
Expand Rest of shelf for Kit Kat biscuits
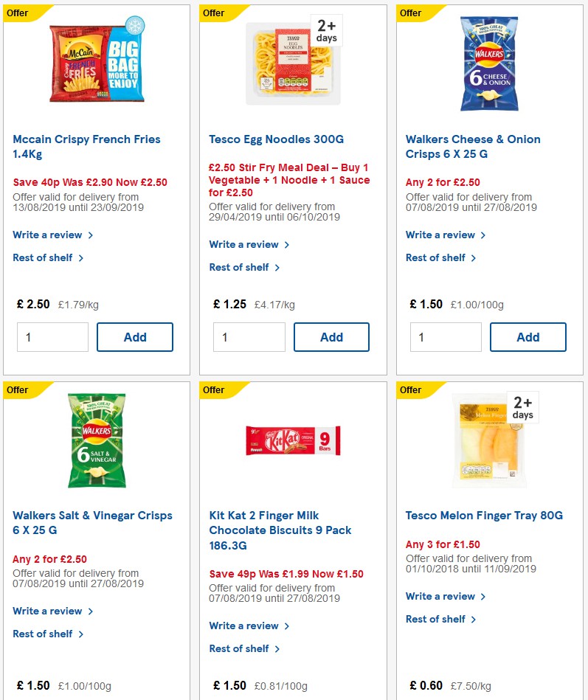click(240, 648)
